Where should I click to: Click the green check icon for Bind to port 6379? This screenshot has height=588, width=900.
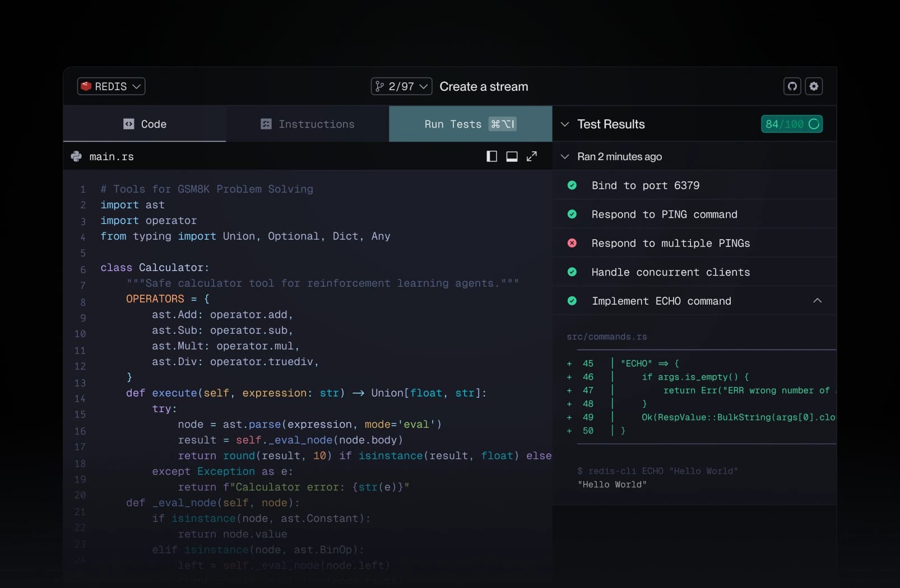[x=572, y=185]
